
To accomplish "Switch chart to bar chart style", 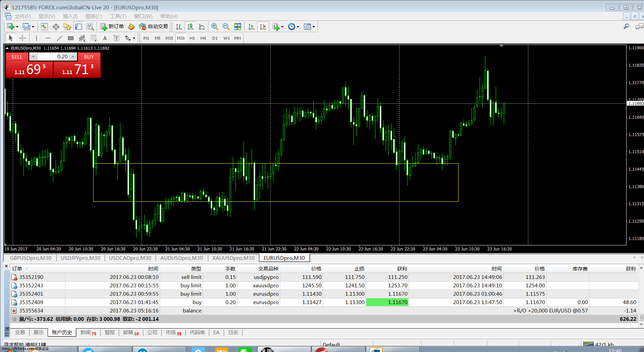I will 179,26.
